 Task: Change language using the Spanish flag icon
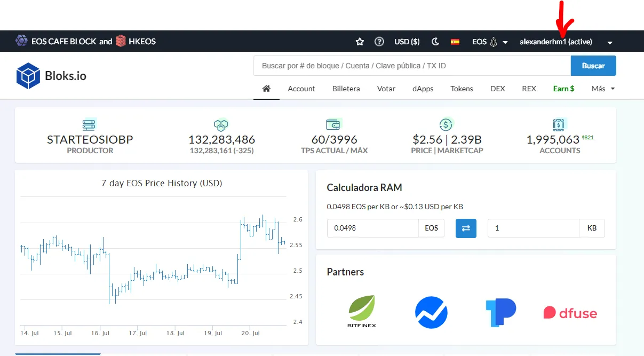coord(455,42)
